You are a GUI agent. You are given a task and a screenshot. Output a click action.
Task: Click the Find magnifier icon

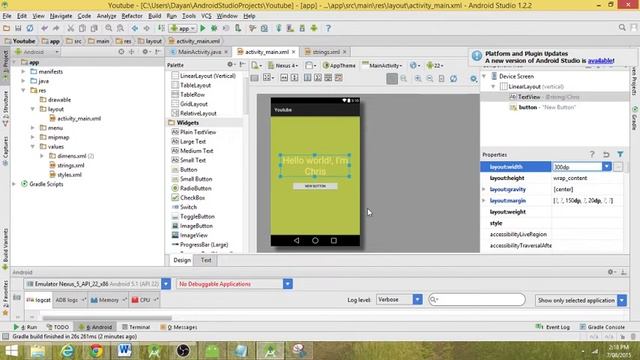pyautogui.click(x=109, y=28)
